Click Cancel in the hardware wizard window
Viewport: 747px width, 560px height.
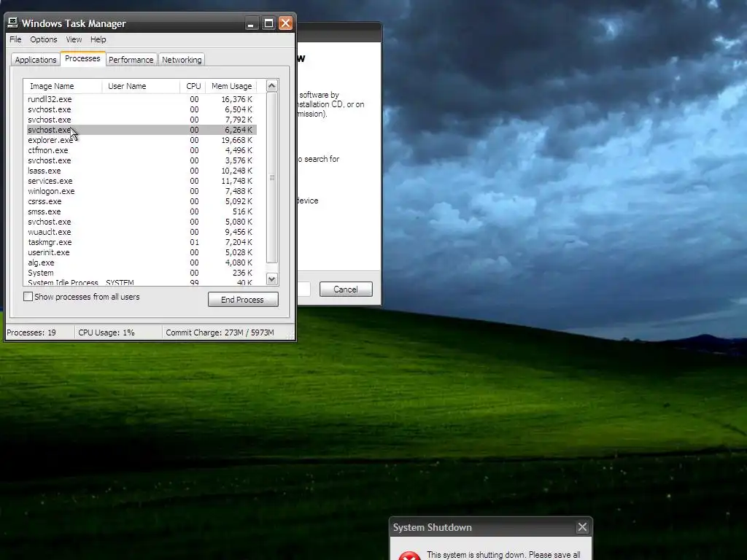(x=346, y=289)
